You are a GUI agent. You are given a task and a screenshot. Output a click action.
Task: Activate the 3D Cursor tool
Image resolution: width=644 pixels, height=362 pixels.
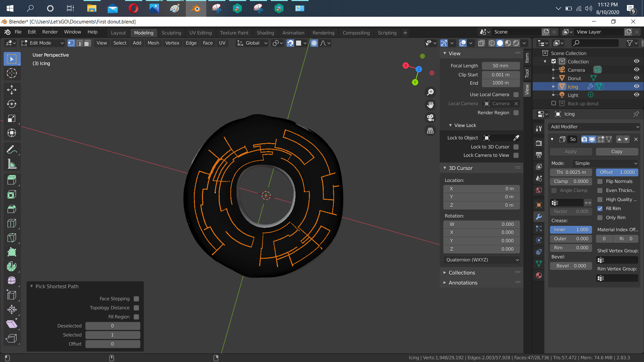[x=12, y=73]
